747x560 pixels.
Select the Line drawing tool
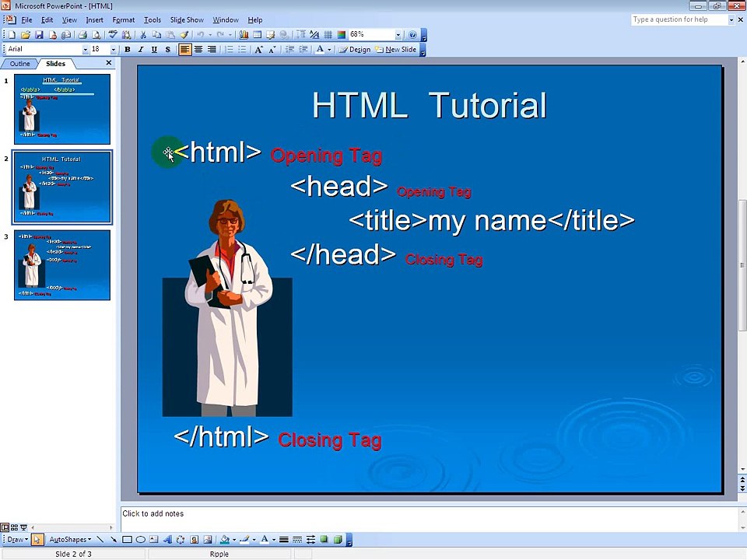click(x=100, y=540)
